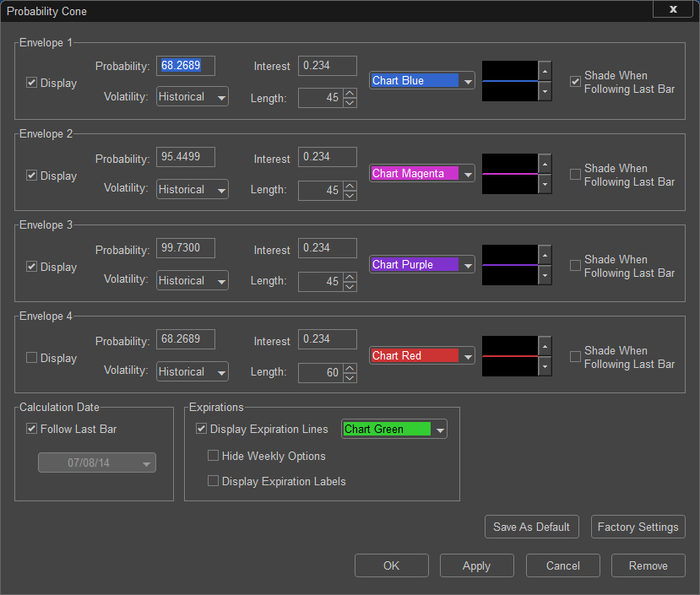The width and height of the screenshot is (700, 595).
Task: Decrease Envelope 3 Length with down arrow
Action: (350, 287)
